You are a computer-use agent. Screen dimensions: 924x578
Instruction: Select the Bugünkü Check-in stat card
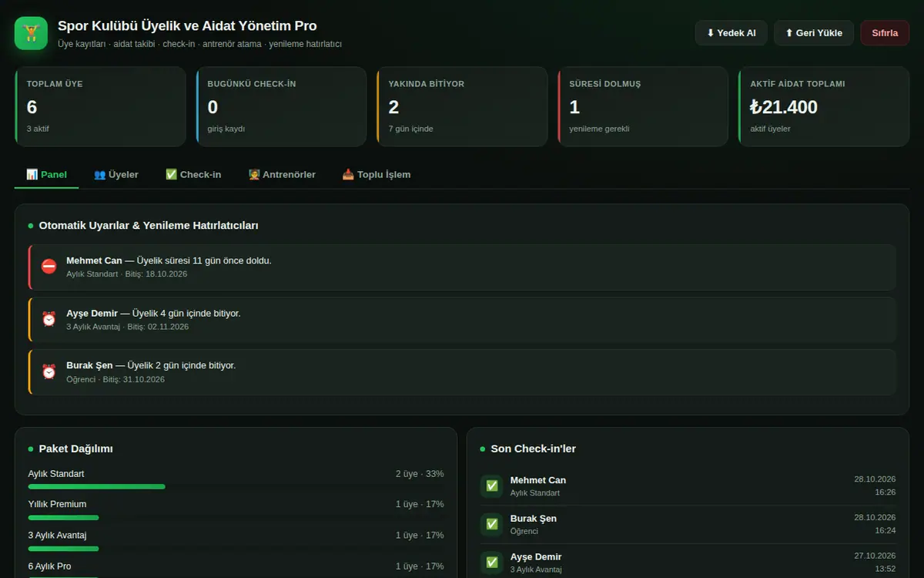[281, 106]
